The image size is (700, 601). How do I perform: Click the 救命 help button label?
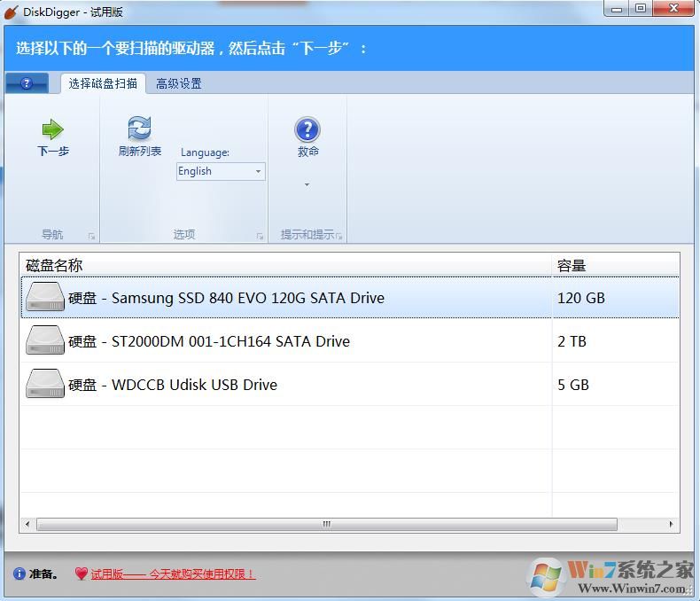(x=308, y=152)
